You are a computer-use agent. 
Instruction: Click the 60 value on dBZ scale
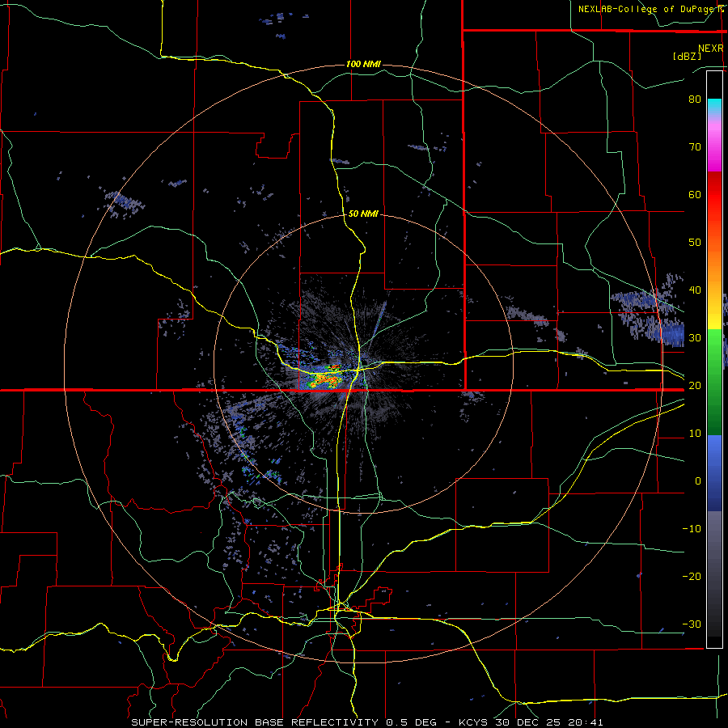pos(695,194)
